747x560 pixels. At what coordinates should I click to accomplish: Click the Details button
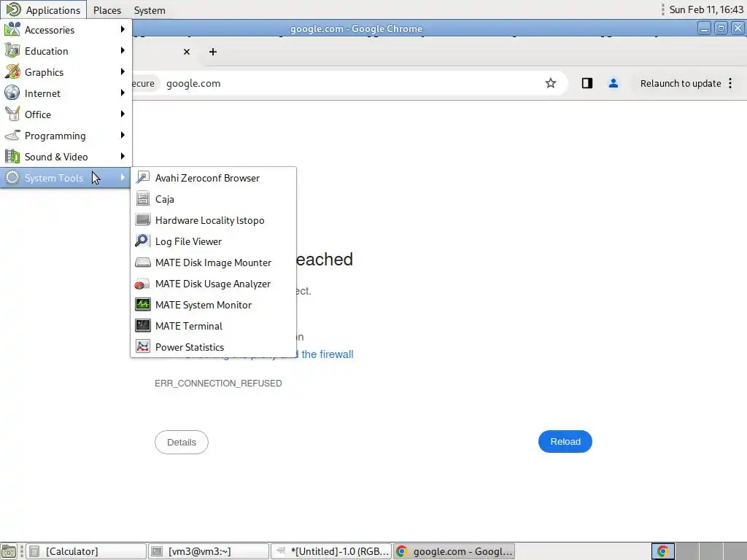(x=182, y=442)
